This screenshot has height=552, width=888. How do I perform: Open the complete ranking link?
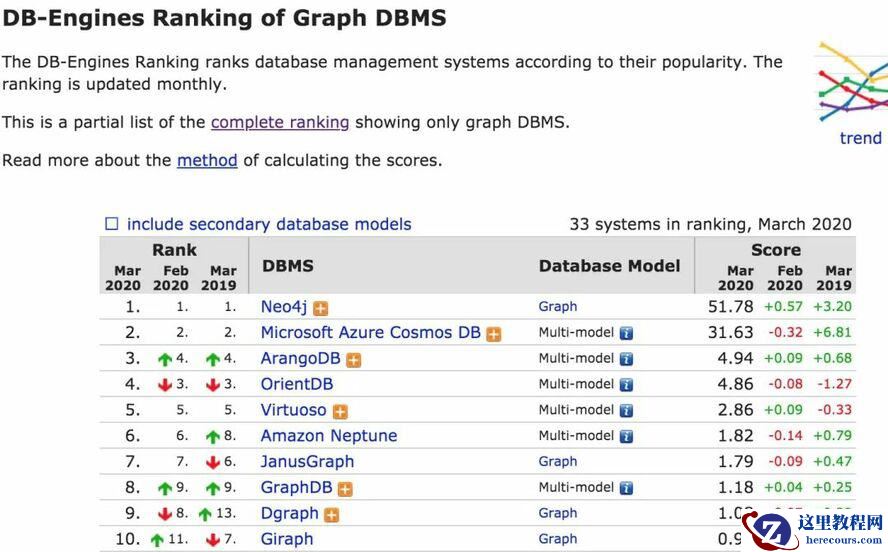tap(280, 122)
